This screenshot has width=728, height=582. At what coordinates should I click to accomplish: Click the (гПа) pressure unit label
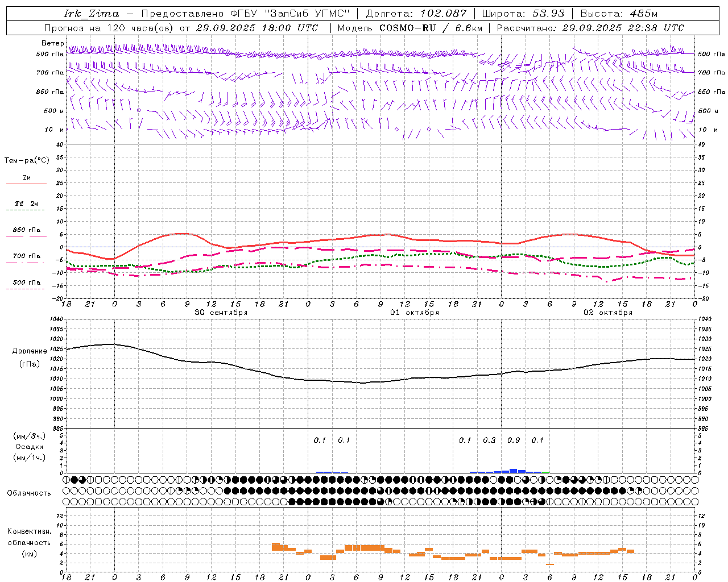30,364
